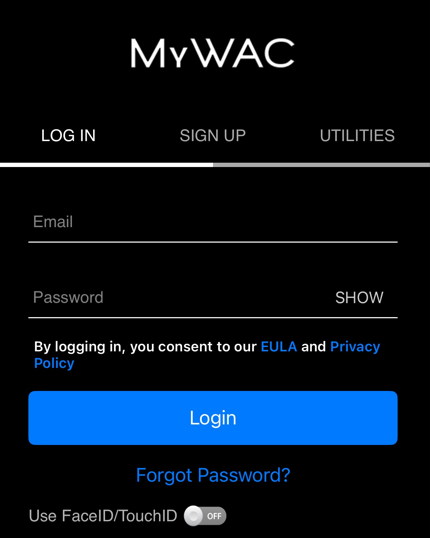Tap the word 'Policy' on second consent line
Image resolution: width=430 pixels, height=538 pixels.
[x=54, y=363]
